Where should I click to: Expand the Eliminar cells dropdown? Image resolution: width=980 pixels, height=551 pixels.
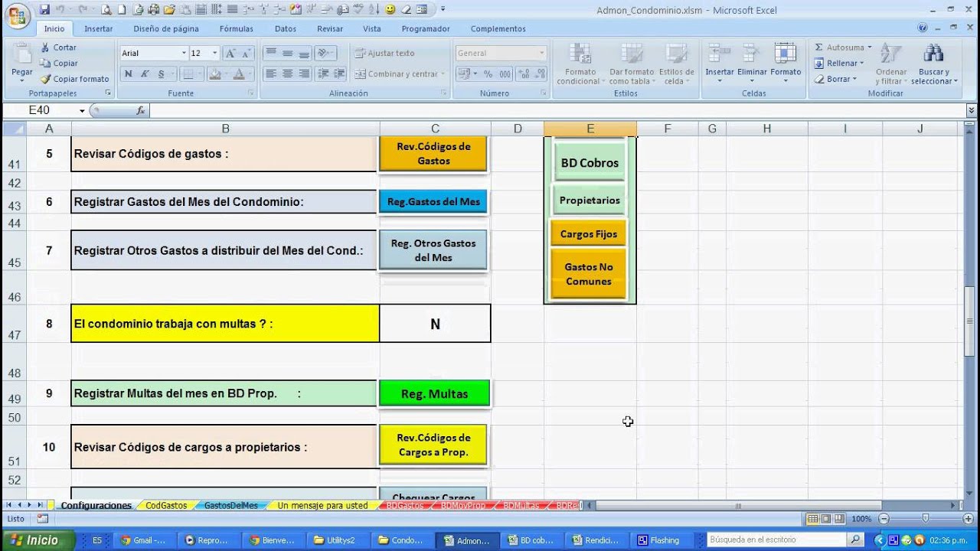(753, 80)
